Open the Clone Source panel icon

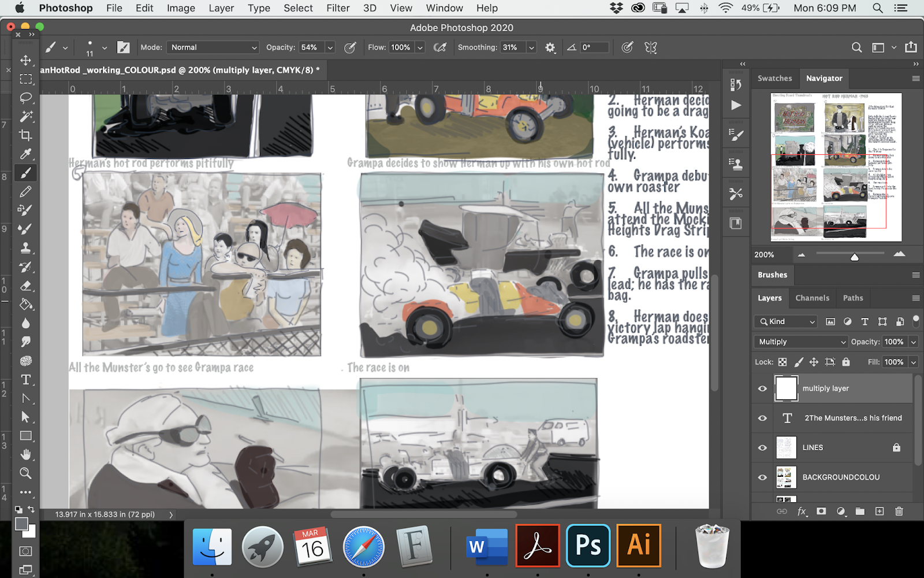click(x=736, y=164)
